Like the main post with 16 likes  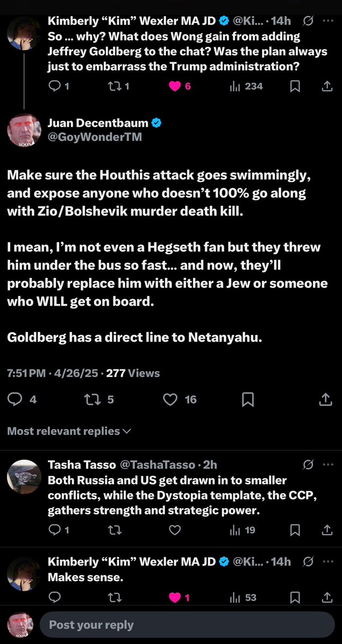click(170, 399)
